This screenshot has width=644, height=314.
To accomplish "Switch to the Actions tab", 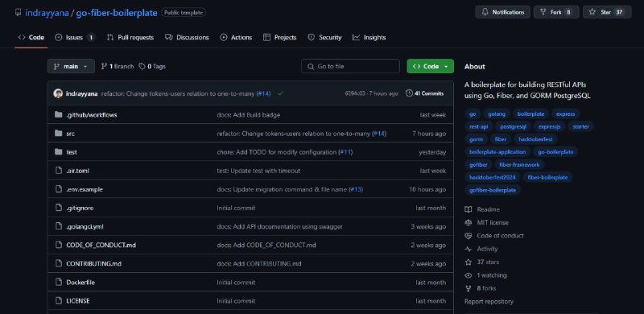I will pos(236,37).
